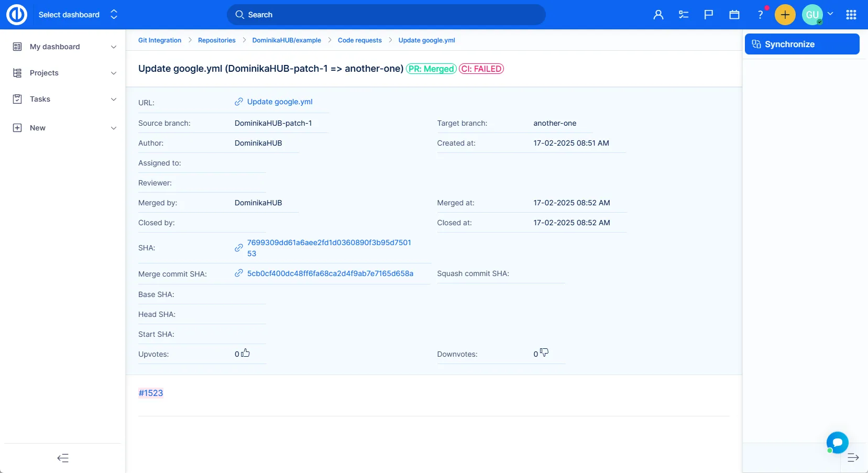This screenshot has height=473, width=868.
Task: Collapse the left sidebar with arrow icon
Action: pyautogui.click(x=63, y=458)
